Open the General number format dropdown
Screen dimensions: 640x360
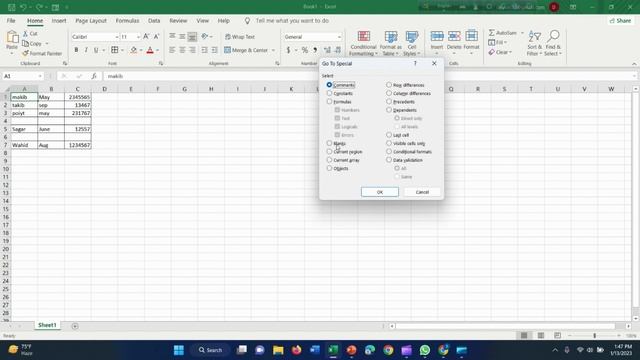pyautogui.click(x=339, y=37)
